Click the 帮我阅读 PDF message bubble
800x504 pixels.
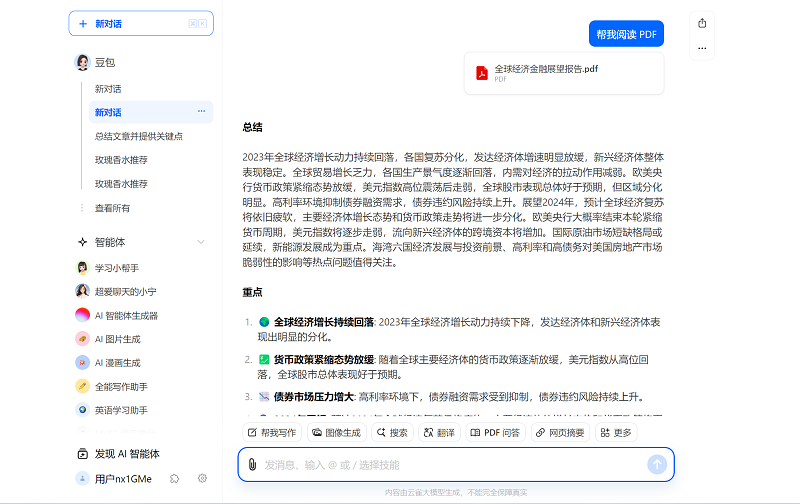(626, 34)
